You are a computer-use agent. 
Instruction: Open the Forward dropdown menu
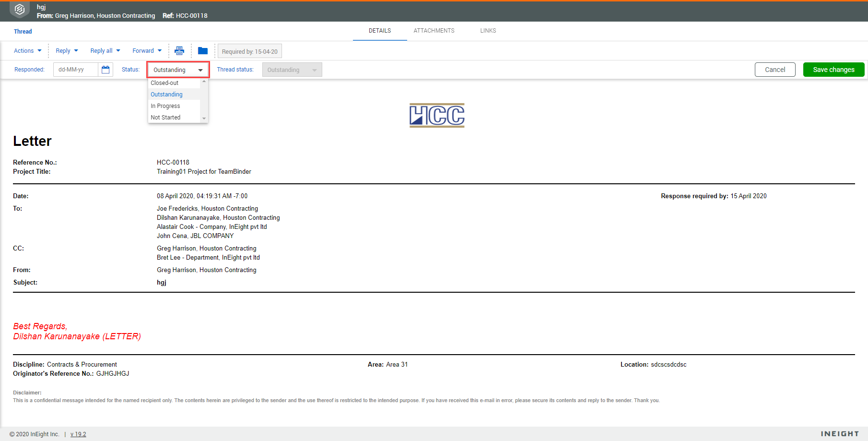pyautogui.click(x=147, y=50)
